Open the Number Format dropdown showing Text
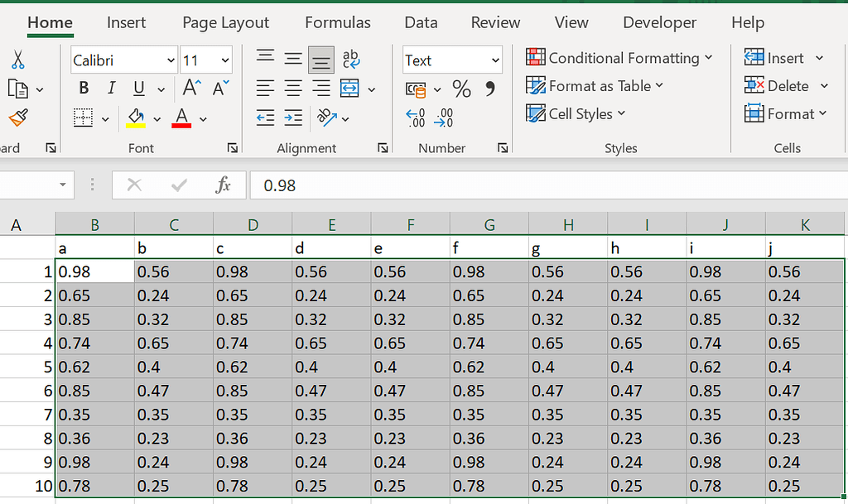Viewport: 848px width, 504px height. click(x=452, y=60)
